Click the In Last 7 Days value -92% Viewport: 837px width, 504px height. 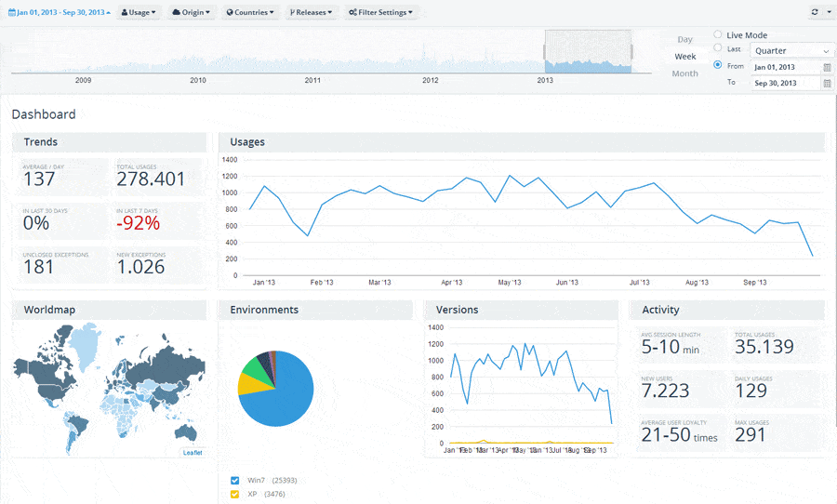click(x=139, y=223)
